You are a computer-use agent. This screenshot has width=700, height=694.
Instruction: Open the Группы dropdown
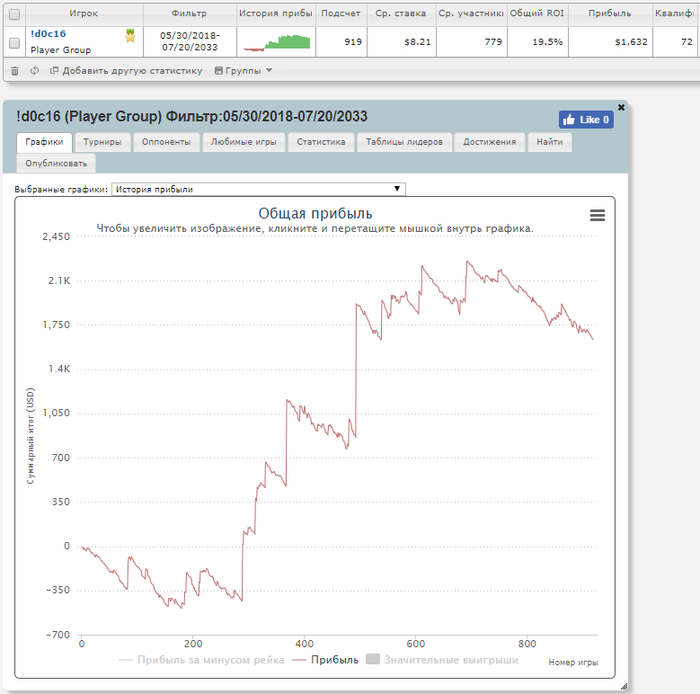[243, 71]
